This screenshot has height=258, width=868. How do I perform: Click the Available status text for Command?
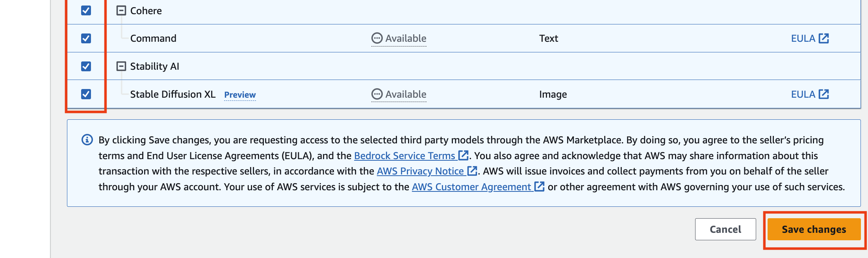(406, 38)
